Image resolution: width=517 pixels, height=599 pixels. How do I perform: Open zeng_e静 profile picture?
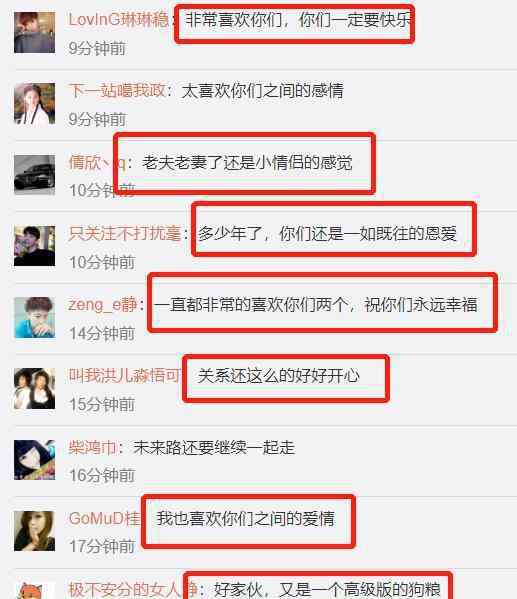[x=34, y=317]
